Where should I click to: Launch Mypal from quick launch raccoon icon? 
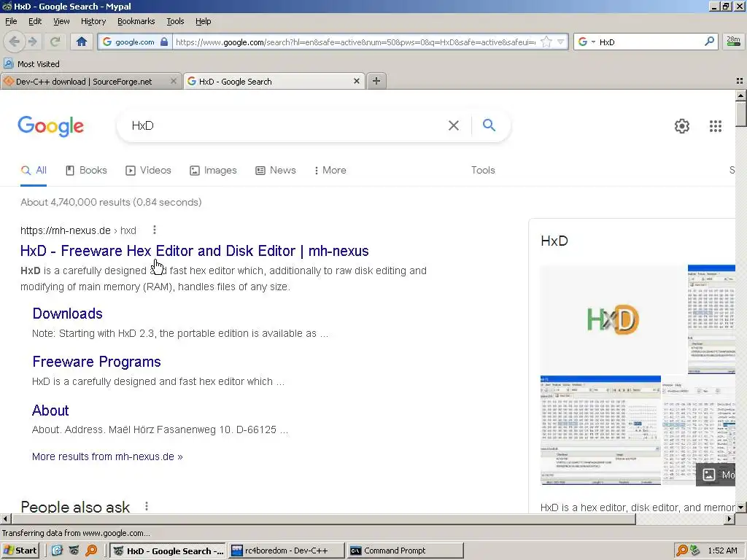(x=74, y=551)
